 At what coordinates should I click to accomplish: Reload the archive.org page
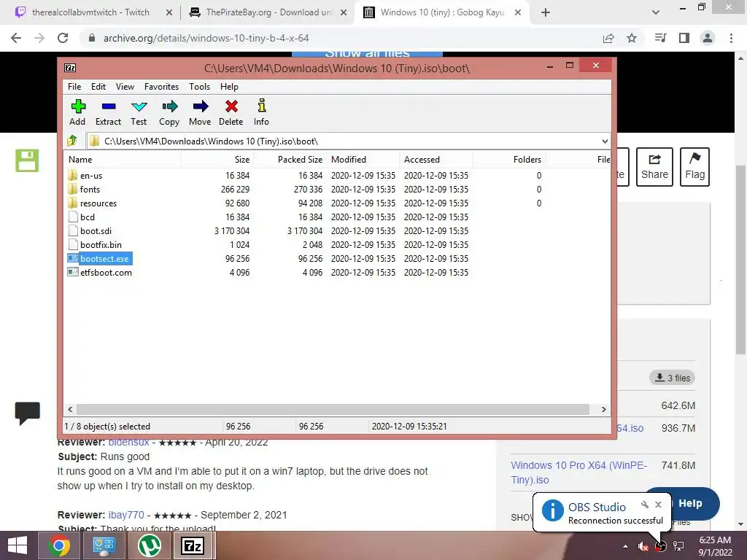(x=63, y=38)
